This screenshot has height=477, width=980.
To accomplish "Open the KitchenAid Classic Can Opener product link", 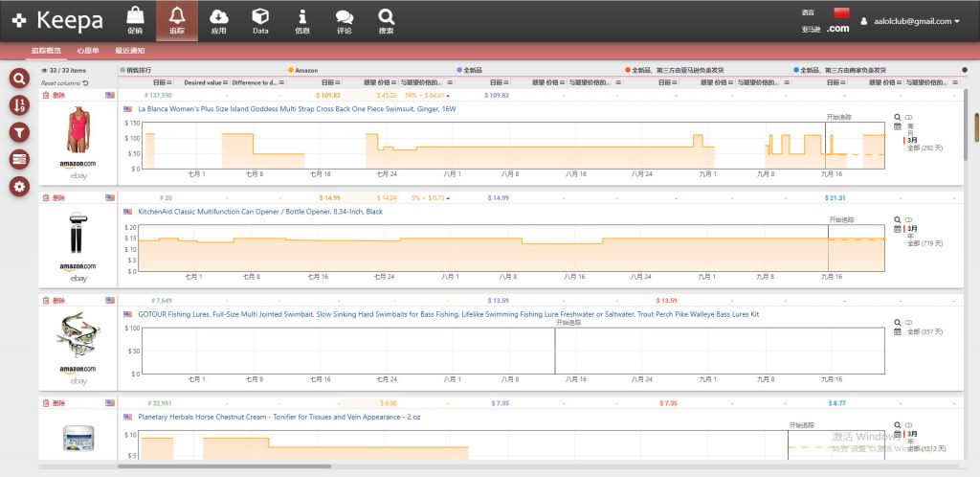I will 259,211.
